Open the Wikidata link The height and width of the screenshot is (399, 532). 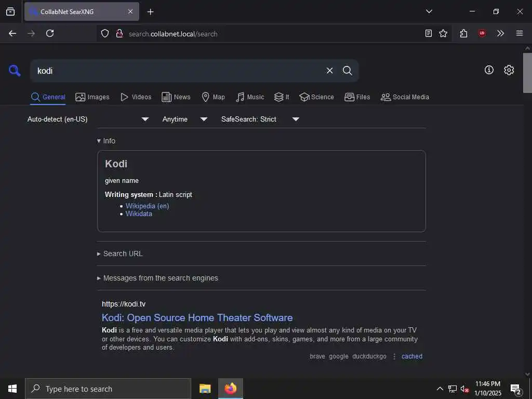click(x=139, y=214)
